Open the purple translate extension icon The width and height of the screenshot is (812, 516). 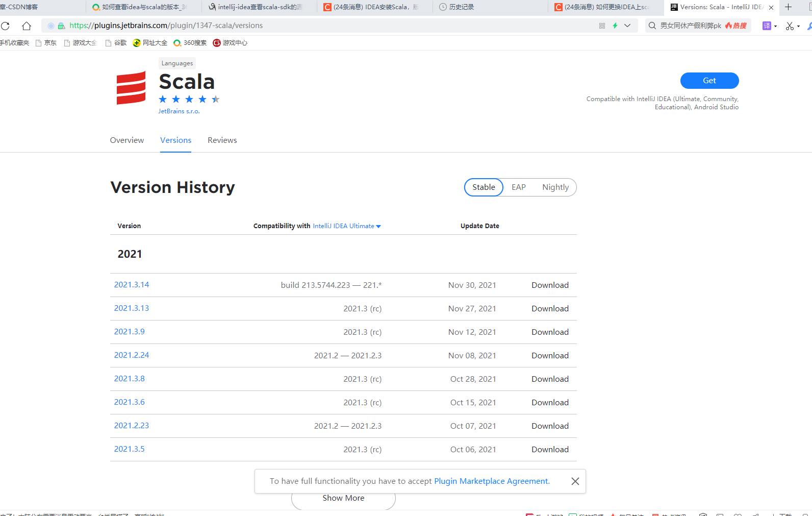(x=767, y=26)
